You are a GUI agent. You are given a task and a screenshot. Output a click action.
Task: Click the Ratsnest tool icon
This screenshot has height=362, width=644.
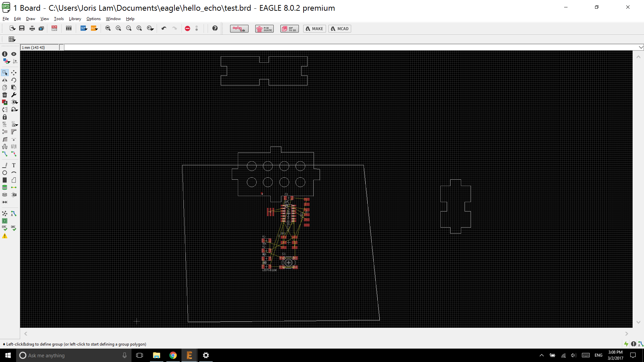5,214
